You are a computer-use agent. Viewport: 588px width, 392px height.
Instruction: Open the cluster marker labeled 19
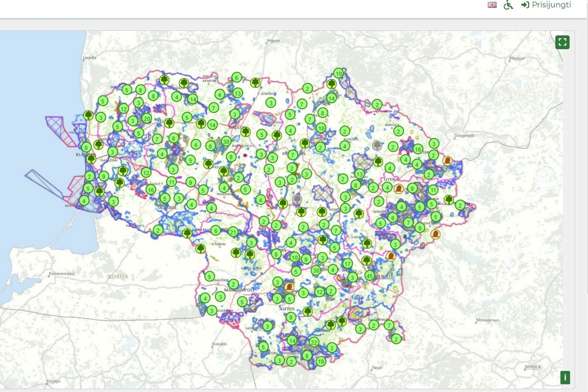point(321,361)
